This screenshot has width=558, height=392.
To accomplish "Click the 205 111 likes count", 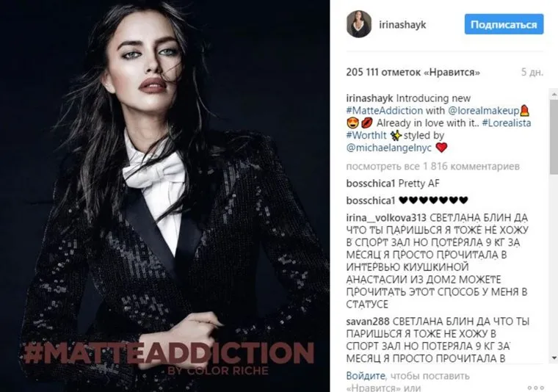I will (413, 72).
